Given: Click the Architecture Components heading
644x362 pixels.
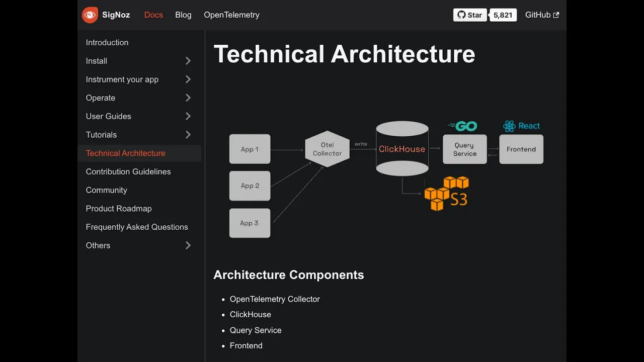Looking at the screenshot, I should (x=289, y=275).
